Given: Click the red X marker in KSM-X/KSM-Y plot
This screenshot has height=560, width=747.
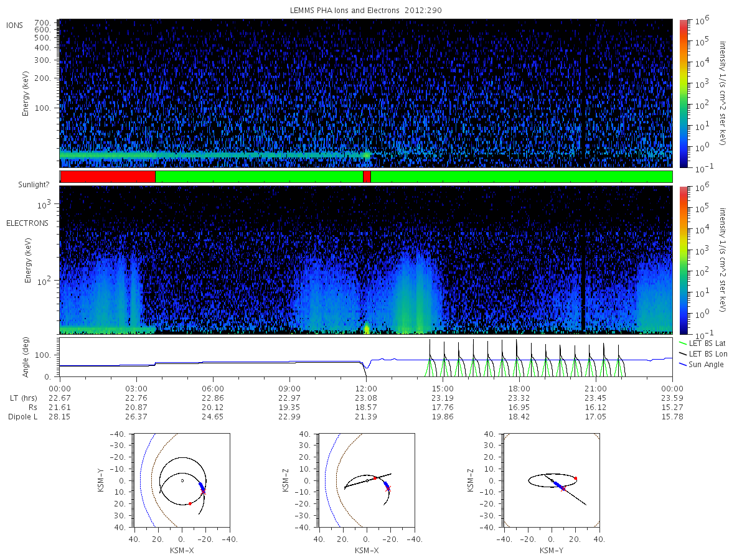Looking at the screenshot, I should coord(203,492).
